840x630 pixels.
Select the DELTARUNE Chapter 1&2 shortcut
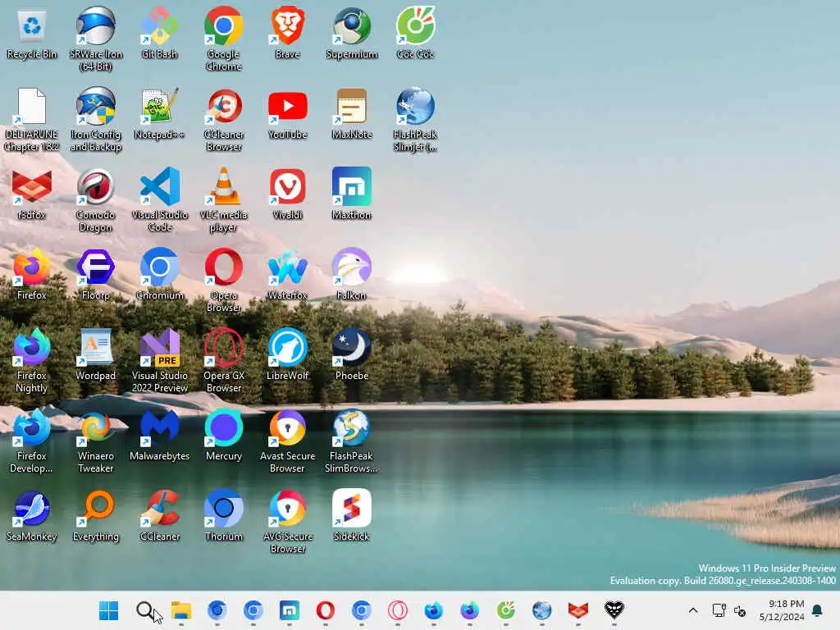[x=32, y=119]
